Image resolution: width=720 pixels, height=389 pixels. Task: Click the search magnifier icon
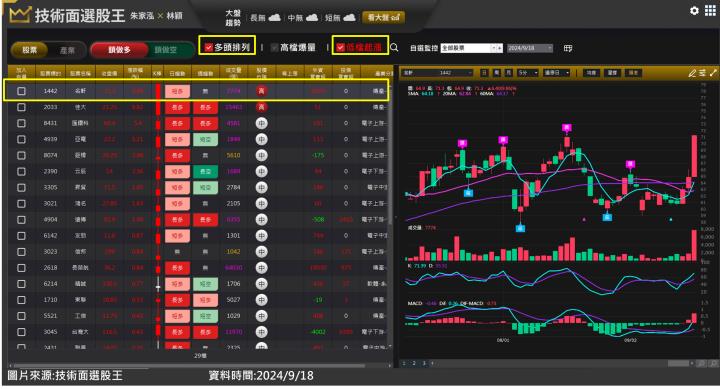[394, 47]
